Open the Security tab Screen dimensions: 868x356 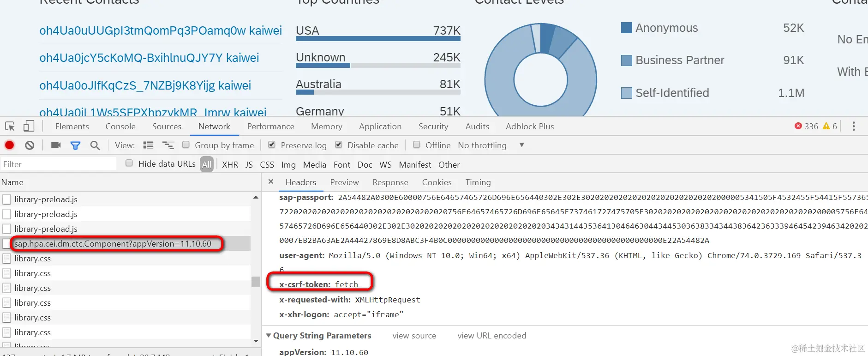click(x=433, y=127)
